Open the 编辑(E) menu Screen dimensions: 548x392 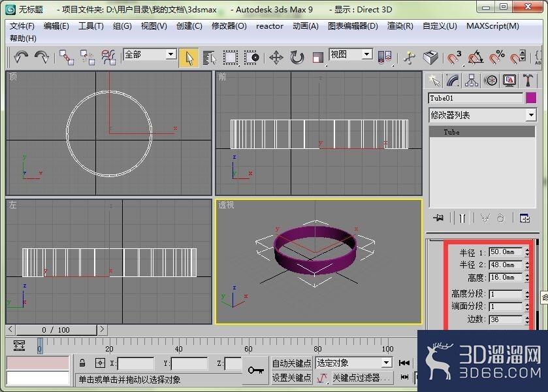click(x=56, y=26)
